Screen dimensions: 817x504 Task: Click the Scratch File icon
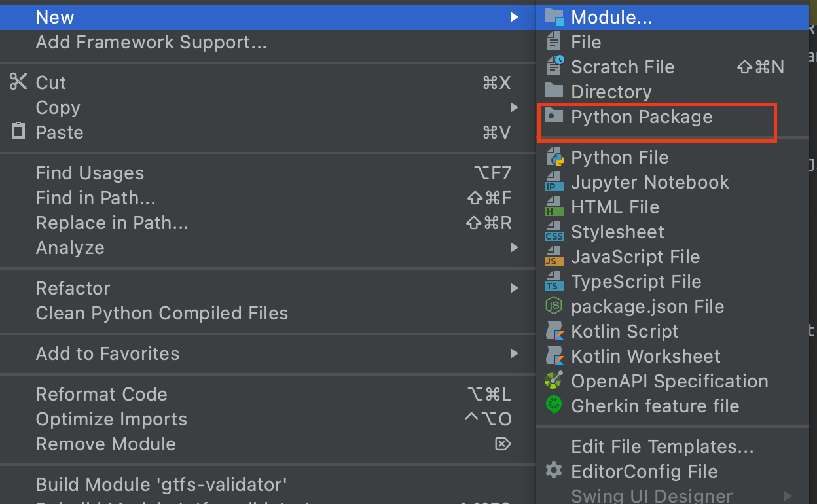pos(554,67)
